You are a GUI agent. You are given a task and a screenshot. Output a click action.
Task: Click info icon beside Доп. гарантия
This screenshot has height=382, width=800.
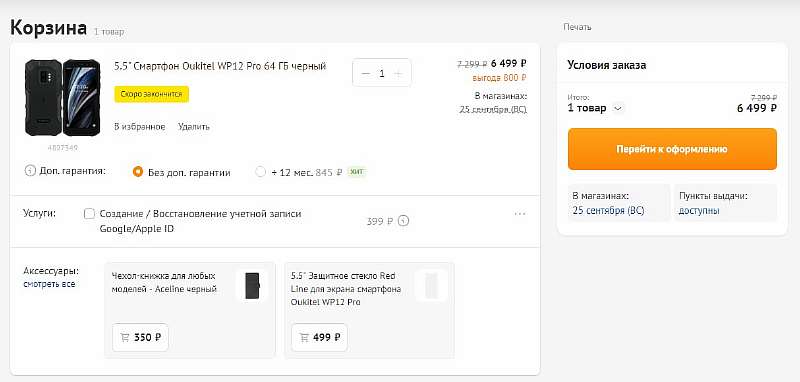[30, 171]
